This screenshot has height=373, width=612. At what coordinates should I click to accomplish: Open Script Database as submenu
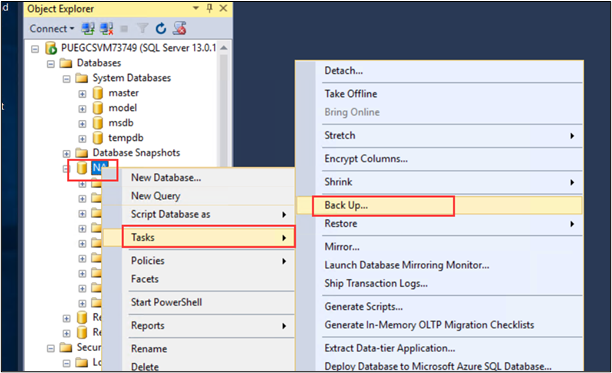pos(199,214)
